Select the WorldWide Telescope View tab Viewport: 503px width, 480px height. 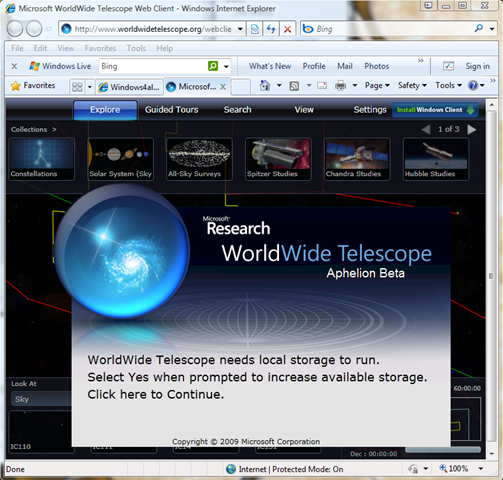pos(304,110)
